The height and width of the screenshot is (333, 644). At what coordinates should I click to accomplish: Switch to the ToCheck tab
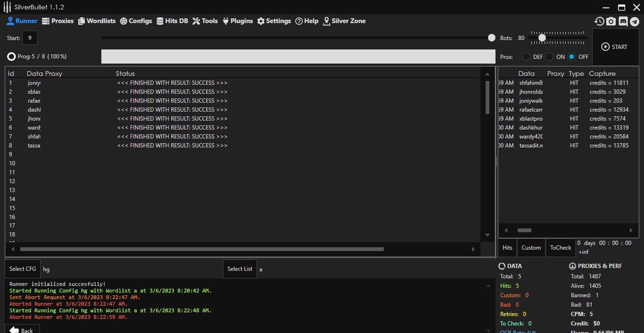pyautogui.click(x=561, y=248)
